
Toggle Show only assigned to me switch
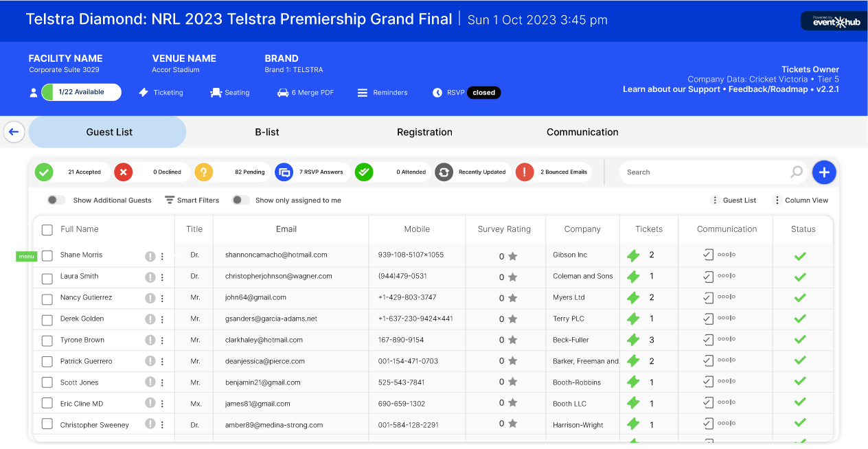(x=241, y=200)
